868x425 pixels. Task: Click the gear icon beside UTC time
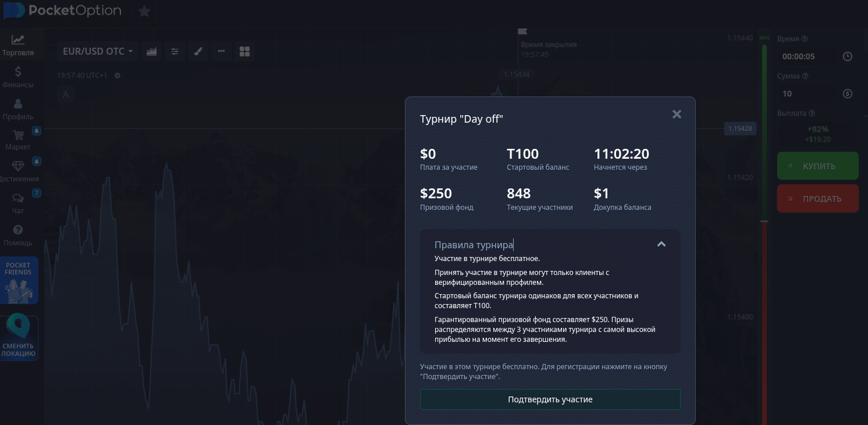pyautogui.click(x=118, y=76)
